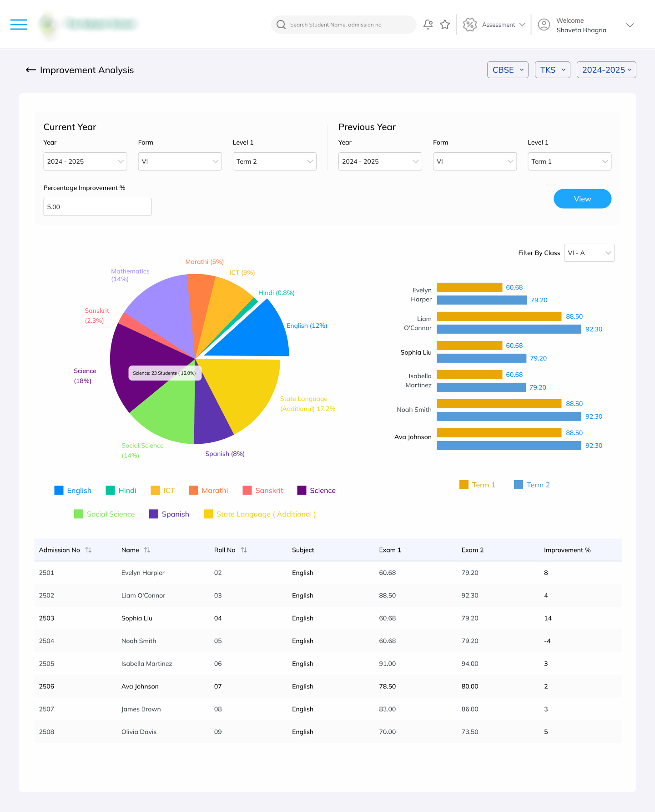Sort table by Name column

147,550
